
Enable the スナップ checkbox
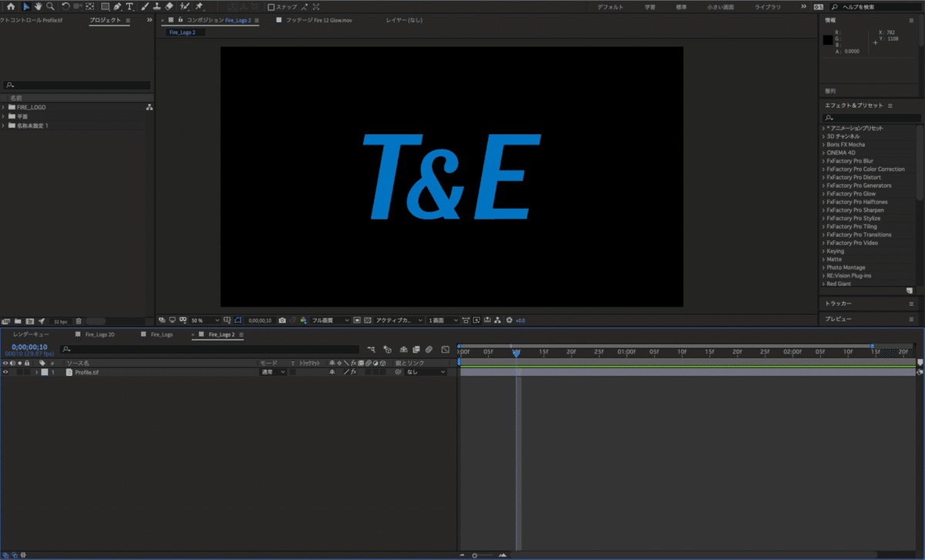(x=271, y=6)
